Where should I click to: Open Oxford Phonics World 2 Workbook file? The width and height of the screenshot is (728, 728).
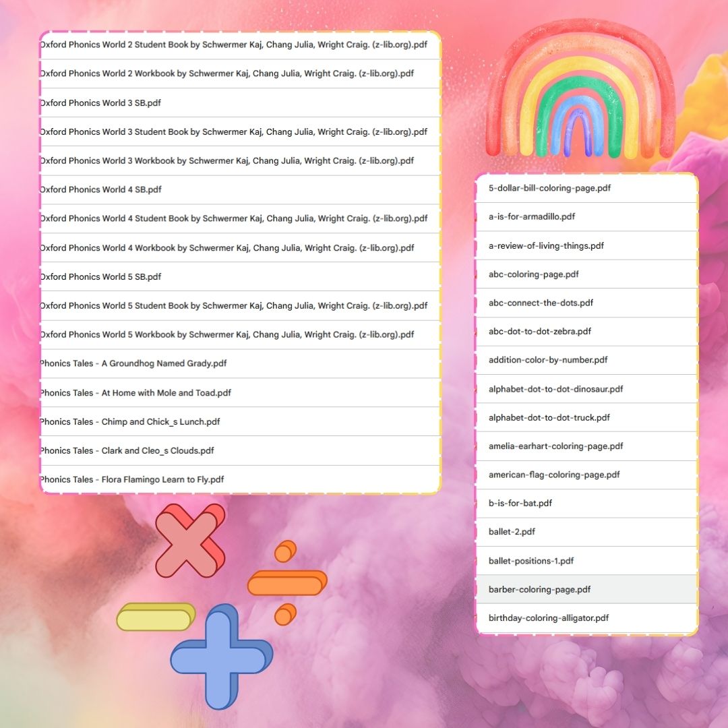point(226,73)
